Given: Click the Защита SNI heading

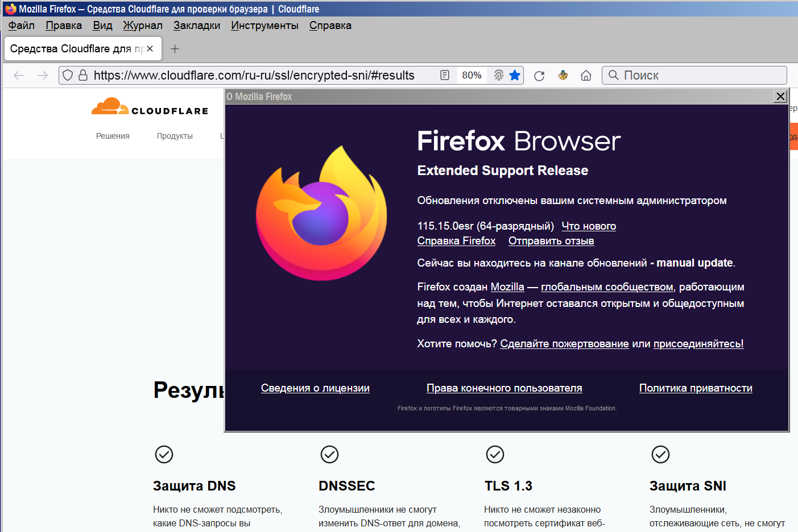Looking at the screenshot, I should 688,486.
